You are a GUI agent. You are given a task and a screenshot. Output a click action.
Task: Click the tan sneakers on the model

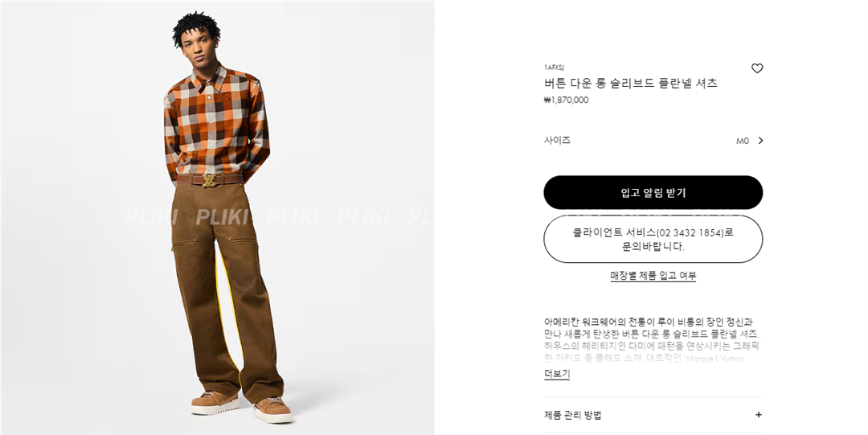point(241,406)
